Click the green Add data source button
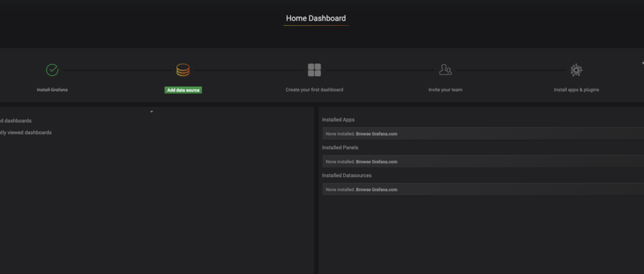644x274 pixels. click(x=183, y=90)
